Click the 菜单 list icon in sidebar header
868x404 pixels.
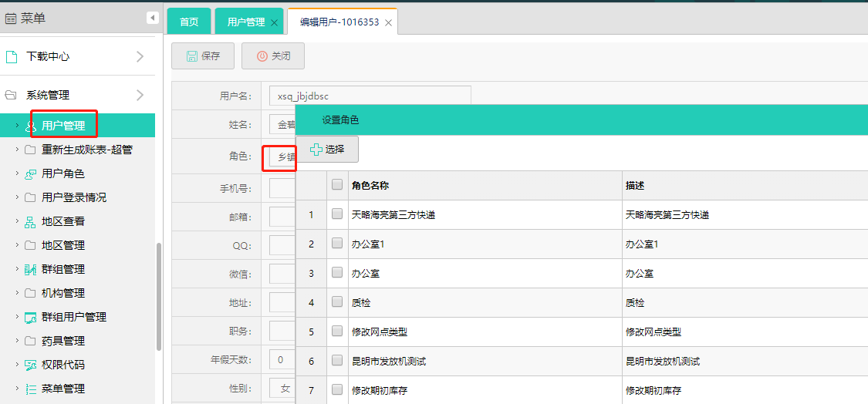tap(11, 19)
